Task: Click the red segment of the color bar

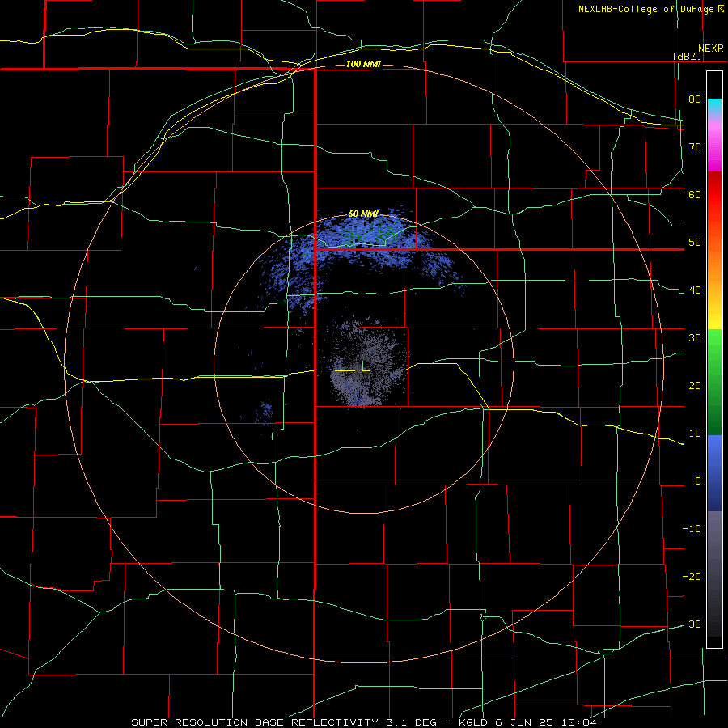Action: tap(714, 195)
